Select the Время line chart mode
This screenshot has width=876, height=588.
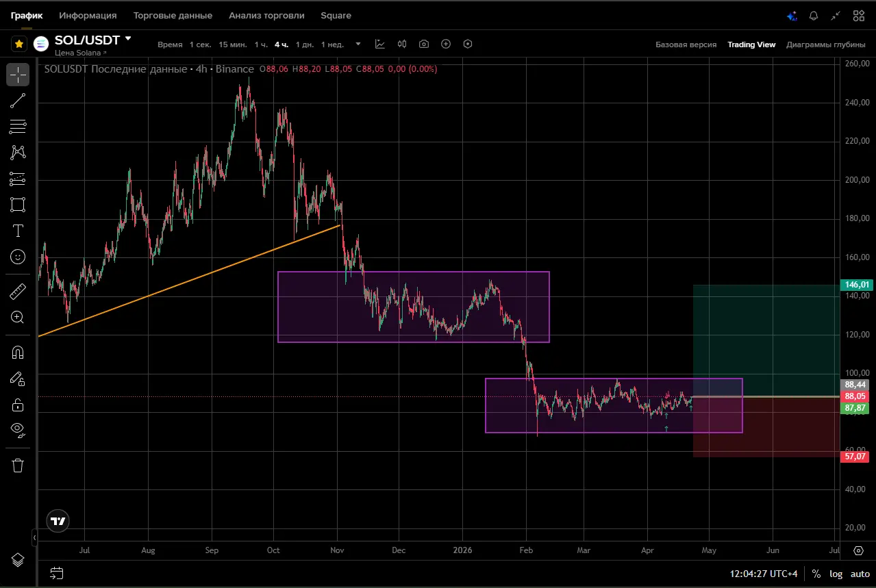click(x=170, y=44)
